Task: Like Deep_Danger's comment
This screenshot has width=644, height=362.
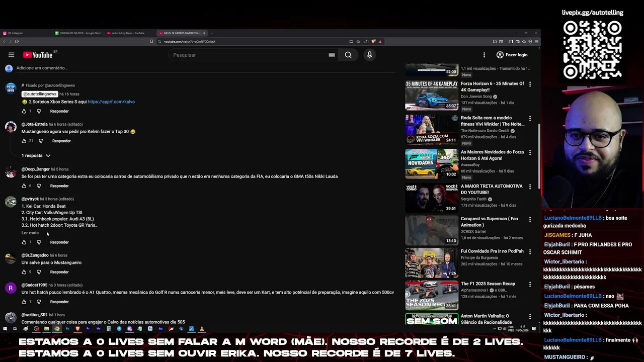Action: [x=24, y=186]
